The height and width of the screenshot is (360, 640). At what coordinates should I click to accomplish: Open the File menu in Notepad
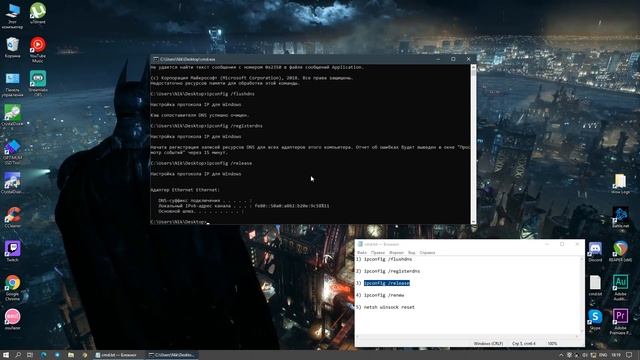tap(362, 253)
